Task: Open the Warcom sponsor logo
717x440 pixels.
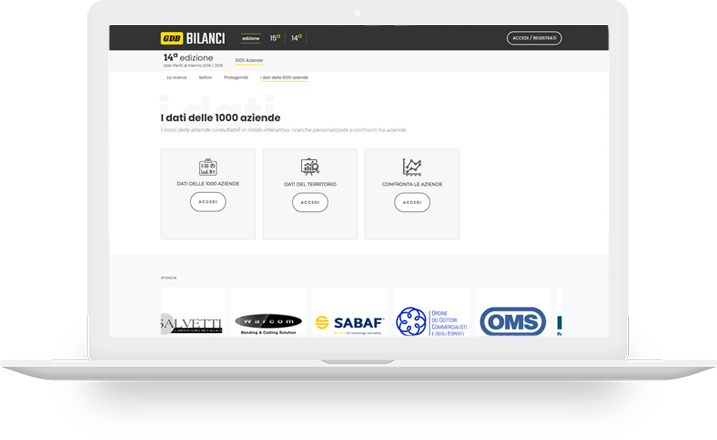Action: tap(268, 321)
